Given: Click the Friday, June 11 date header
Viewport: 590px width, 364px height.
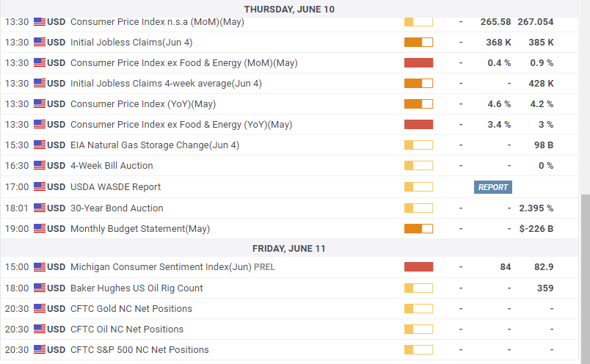Looking at the screenshot, I should [x=288, y=249].
